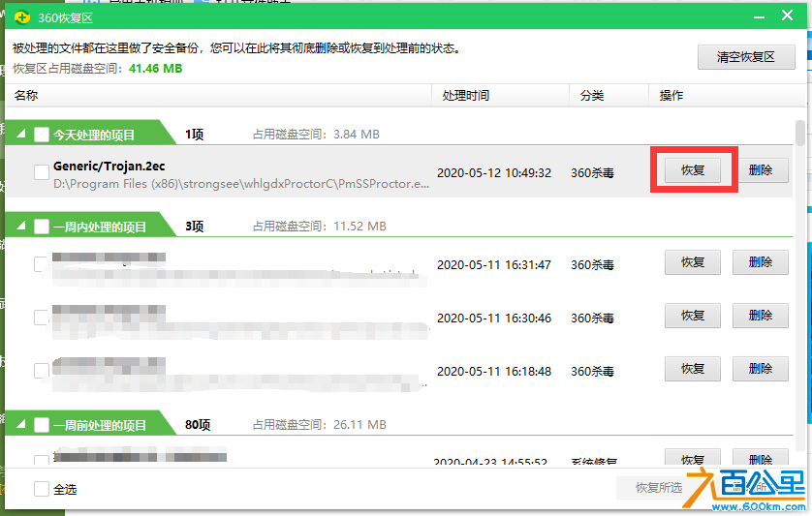812x516 pixels.
Task: Delete the Generic/Trojan.2ec item
Action: [761, 170]
